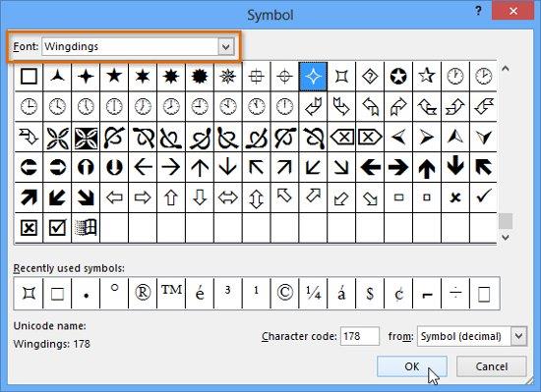Confirm with the OK button

(412, 366)
